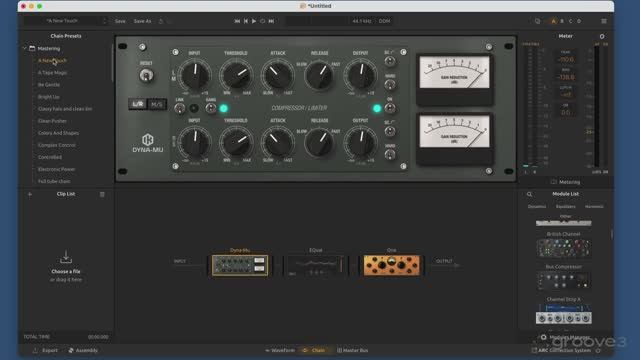Flip the RESET toggle switch
This screenshot has height=360, width=640.
tap(146, 76)
